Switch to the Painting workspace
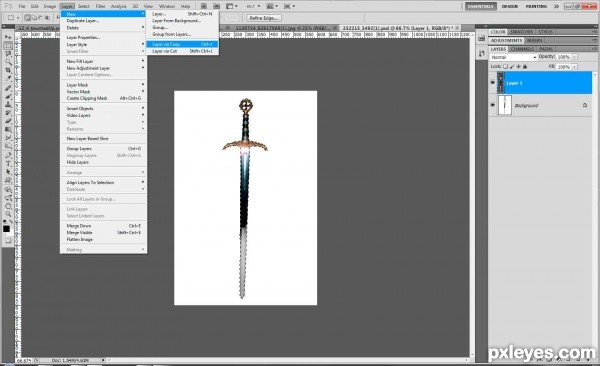 coord(536,6)
